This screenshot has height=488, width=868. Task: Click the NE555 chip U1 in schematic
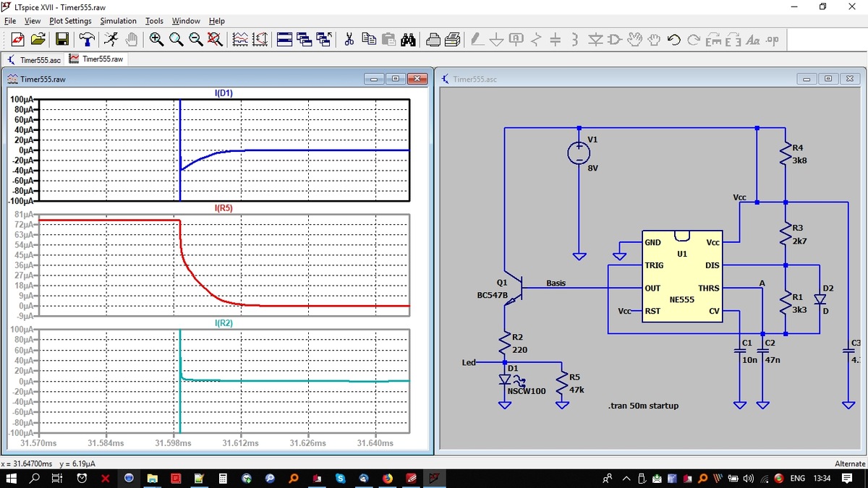pyautogui.click(x=682, y=277)
